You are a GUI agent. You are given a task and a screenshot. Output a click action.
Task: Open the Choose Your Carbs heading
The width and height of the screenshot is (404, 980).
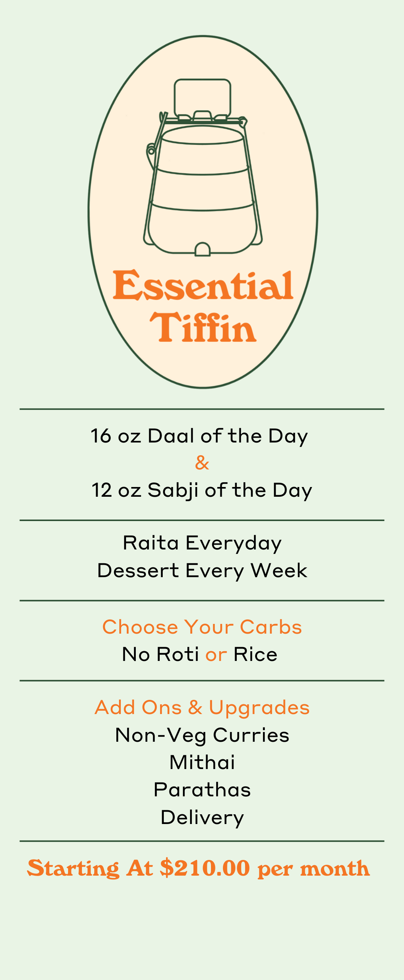click(202, 627)
